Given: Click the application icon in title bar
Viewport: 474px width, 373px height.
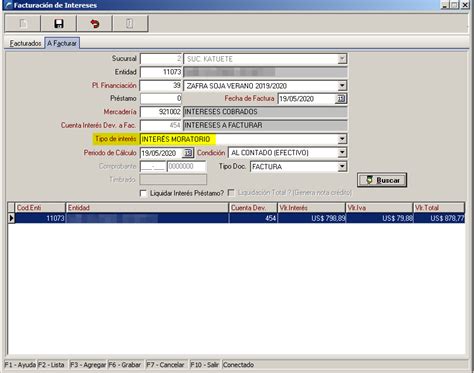Looking at the screenshot, I should 9,5.
